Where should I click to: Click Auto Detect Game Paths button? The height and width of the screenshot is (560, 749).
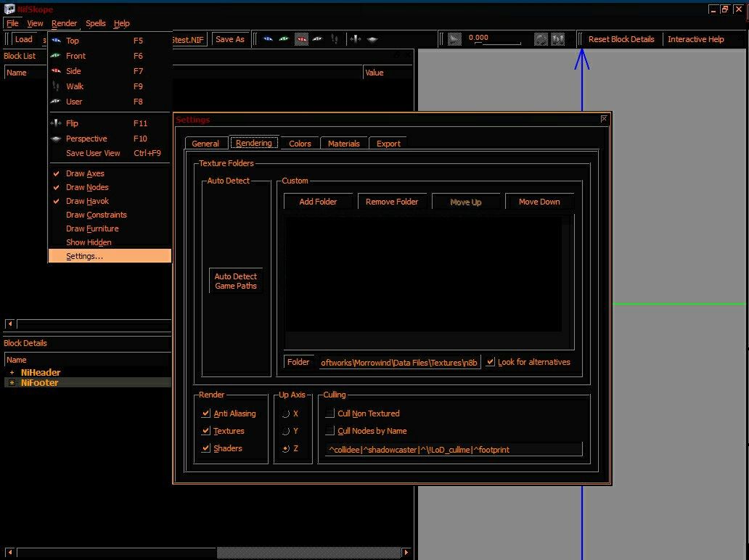[x=235, y=281]
